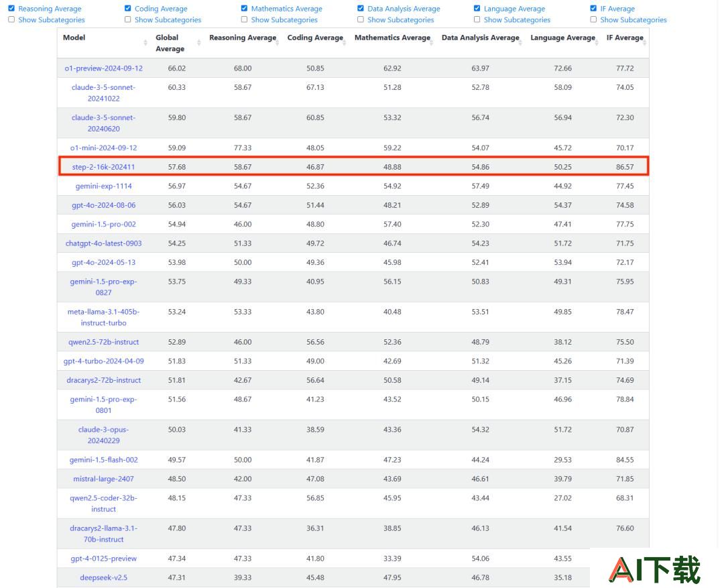
Task: Select Global Average value 66.02
Action: point(177,68)
